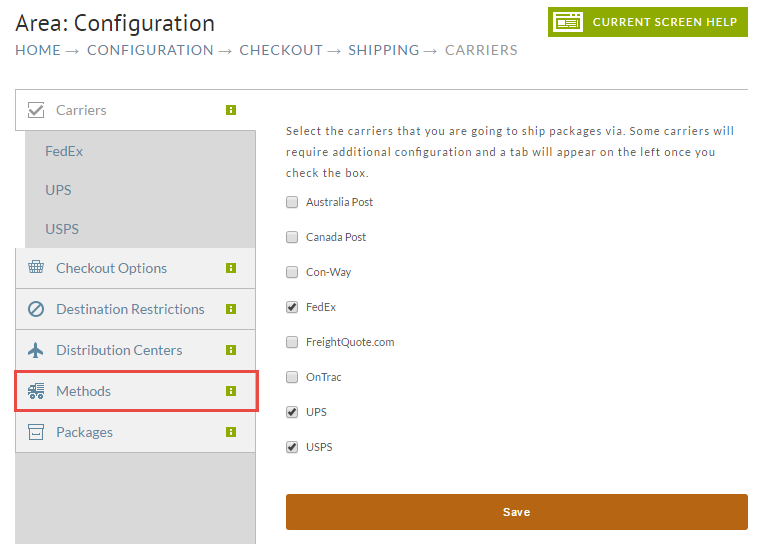Click the green info icon beside Carriers

[x=231, y=110]
